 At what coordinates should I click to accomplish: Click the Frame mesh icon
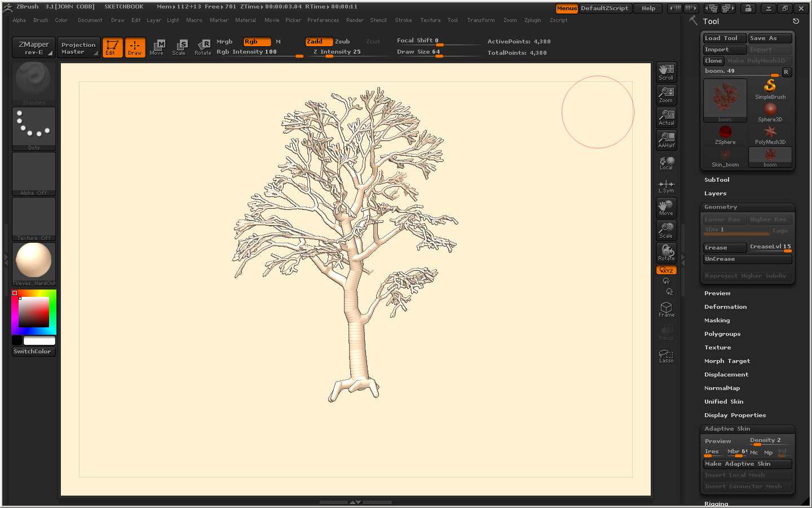pyautogui.click(x=666, y=309)
